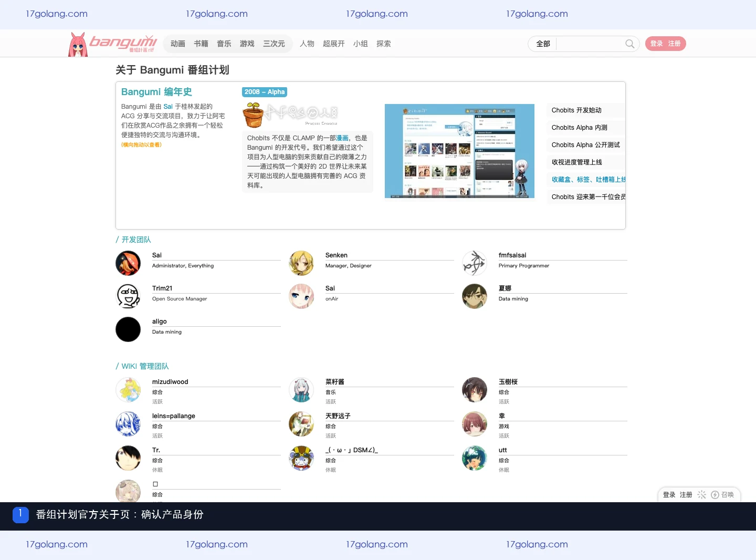Click the leins=pallange avatar
This screenshot has width=756, height=560.
tap(128, 424)
